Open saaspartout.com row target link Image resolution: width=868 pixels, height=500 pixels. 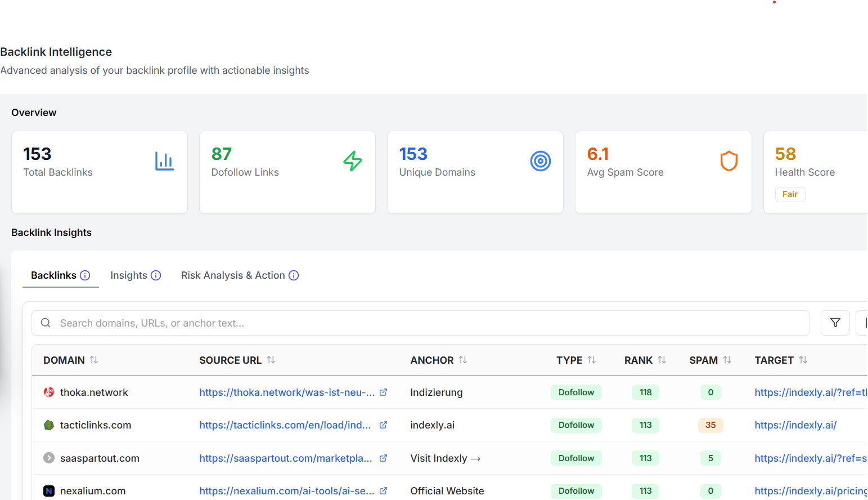point(811,458)
